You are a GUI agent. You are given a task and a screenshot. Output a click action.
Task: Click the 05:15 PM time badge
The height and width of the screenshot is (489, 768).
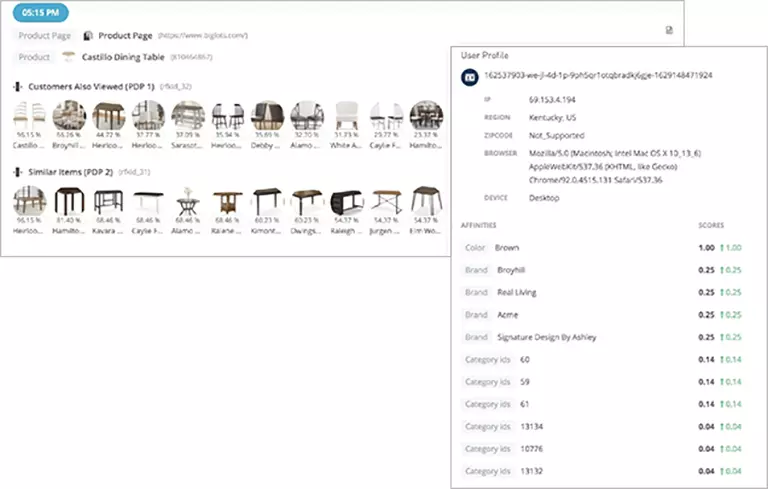[40, 13]
